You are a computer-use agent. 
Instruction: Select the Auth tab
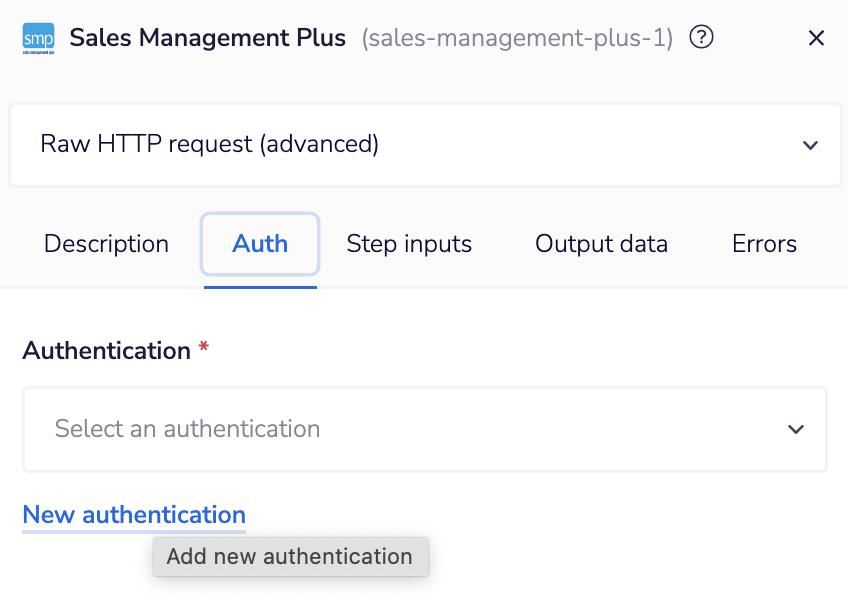coord(259,244)
